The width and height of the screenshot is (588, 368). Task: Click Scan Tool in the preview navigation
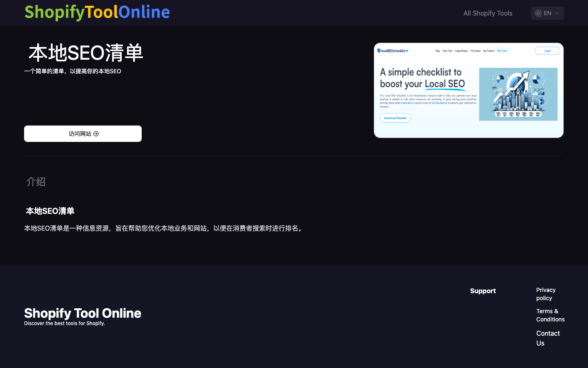[x=448, y=51]
